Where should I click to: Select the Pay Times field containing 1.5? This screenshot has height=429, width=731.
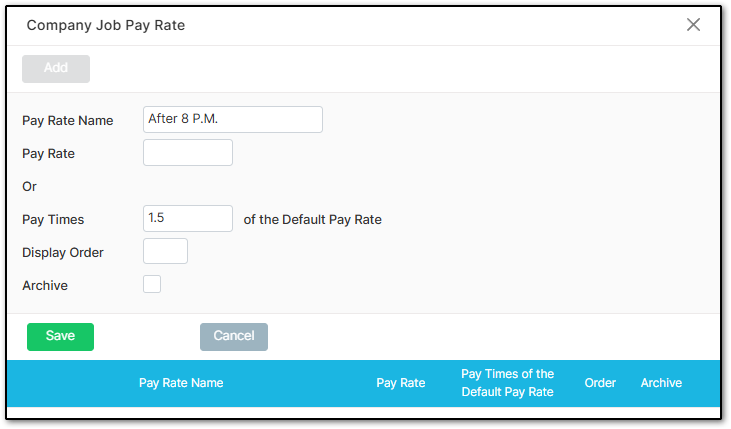tap(188, 218)
